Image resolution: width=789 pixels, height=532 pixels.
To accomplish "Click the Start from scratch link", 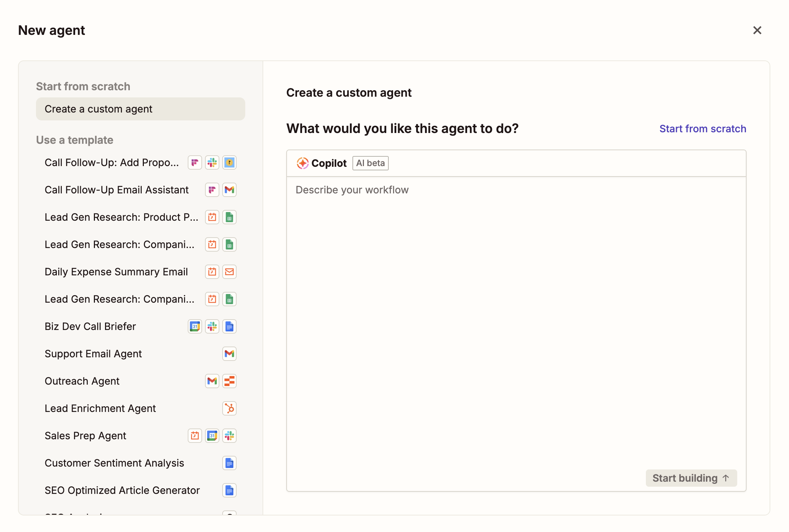I will coord(702,128).
